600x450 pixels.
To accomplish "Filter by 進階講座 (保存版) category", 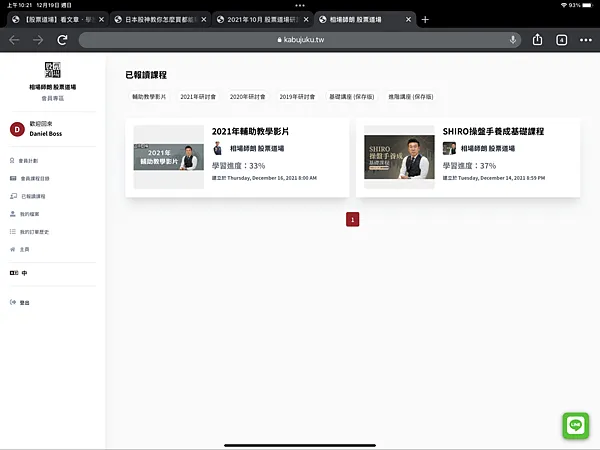I will (x=411, y=97).
